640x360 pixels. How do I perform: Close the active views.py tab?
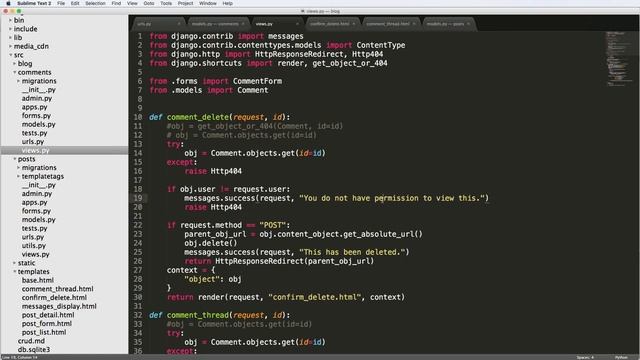[x=297, y=24]
